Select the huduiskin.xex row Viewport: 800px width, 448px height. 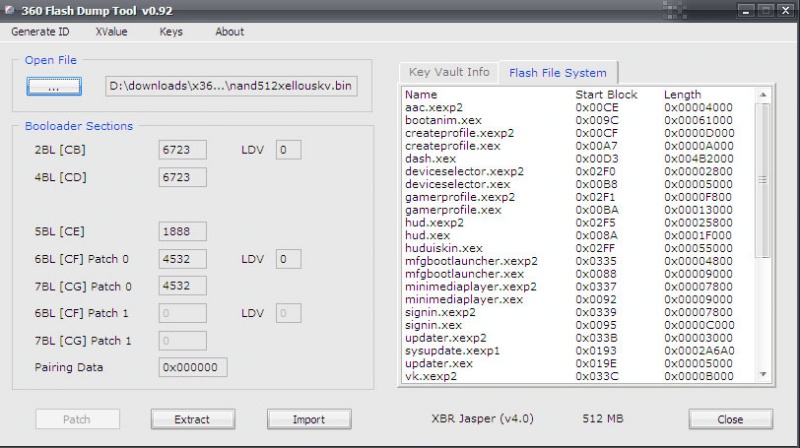(578, 248)
